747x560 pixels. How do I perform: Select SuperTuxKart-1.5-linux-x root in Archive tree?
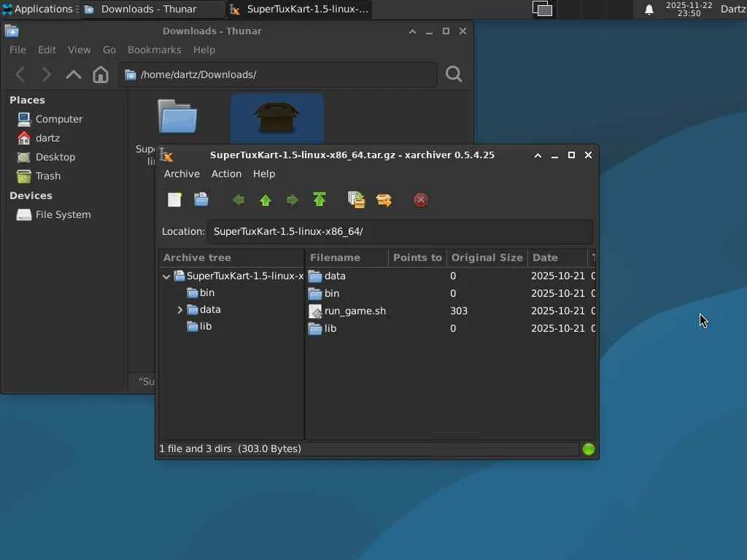point(239,276)
